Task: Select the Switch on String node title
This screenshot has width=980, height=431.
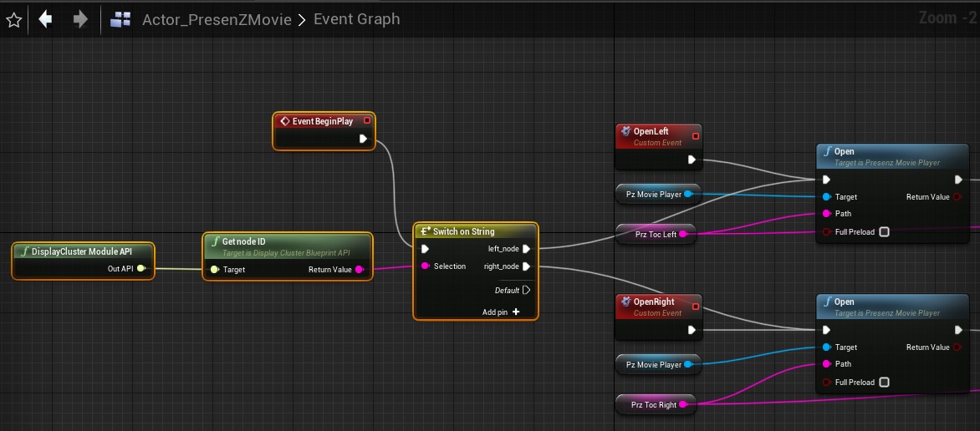Action: pos(464,231)
